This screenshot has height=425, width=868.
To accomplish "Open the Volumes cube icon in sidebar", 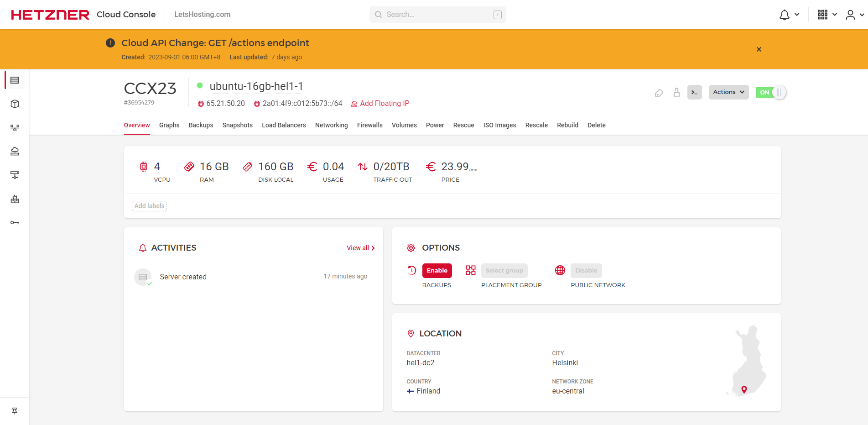I will point(15,104).
